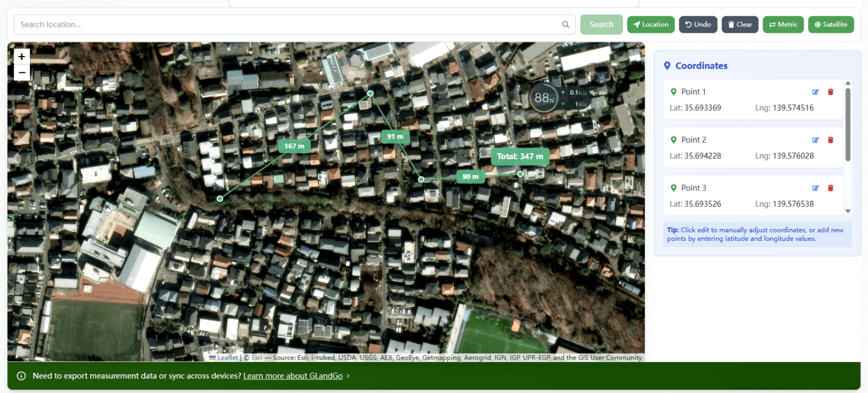
Task: Click the zoom in plus control on map
Action: [x=21, y=57]
